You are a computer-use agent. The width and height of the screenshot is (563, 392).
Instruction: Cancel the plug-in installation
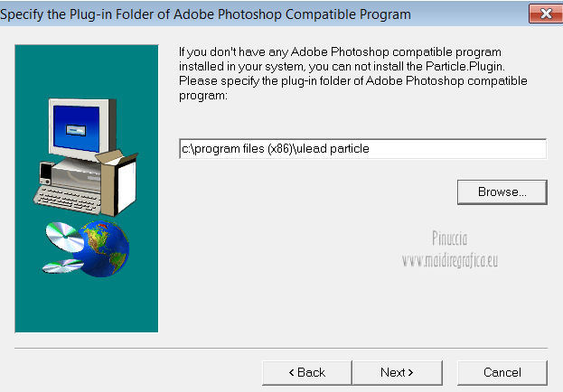(x=502, y=372)
